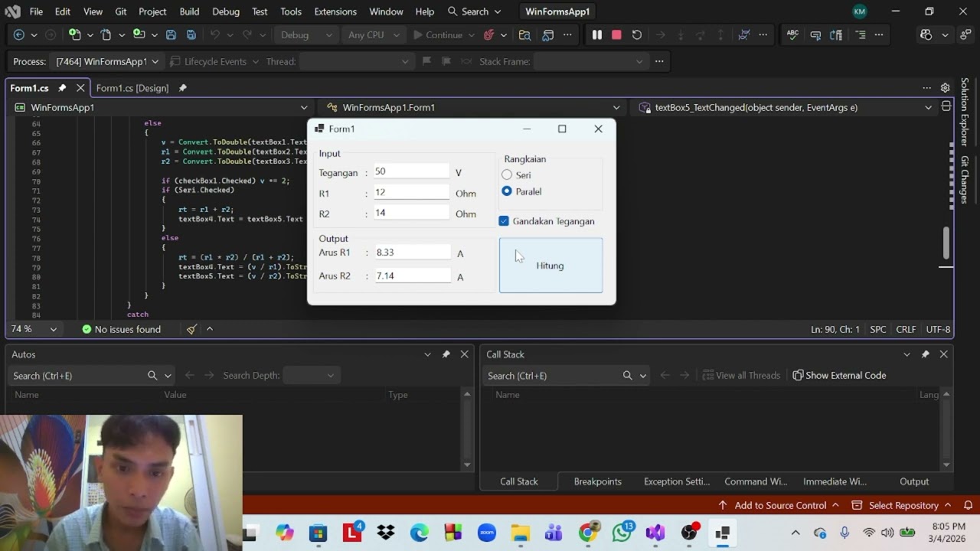Screen dimensions: 980x551
Task: Open the Search box in title bar
Action: pyautogui.click(x=475, y=11)
